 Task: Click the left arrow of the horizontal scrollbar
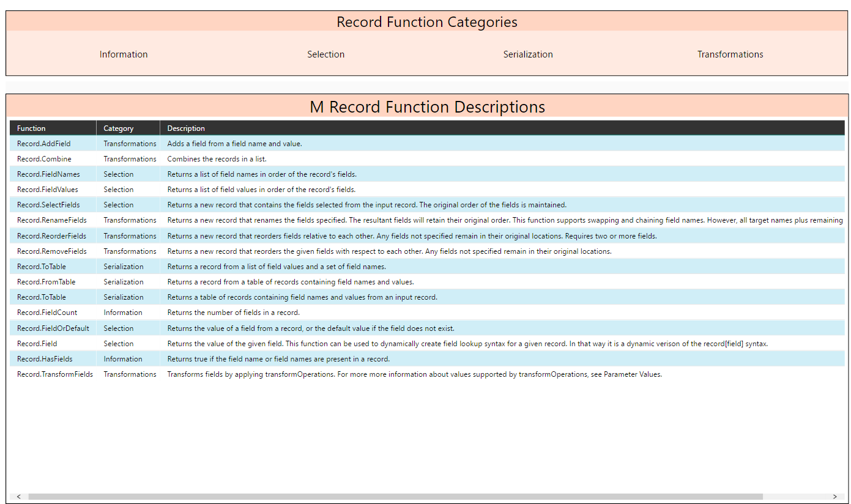19,497
